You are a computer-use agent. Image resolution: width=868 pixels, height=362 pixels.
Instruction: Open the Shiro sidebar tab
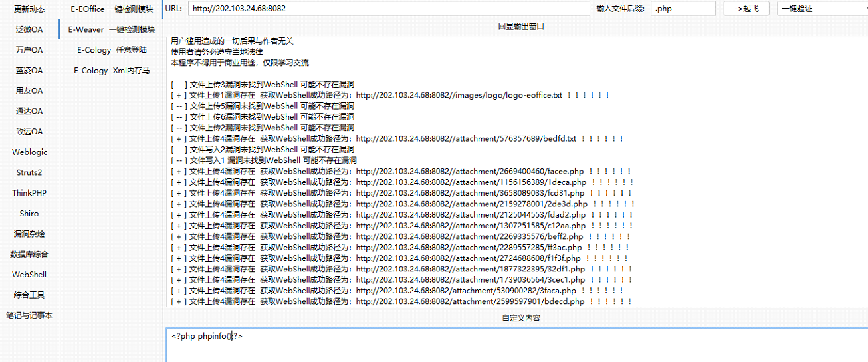coord(29,214)
